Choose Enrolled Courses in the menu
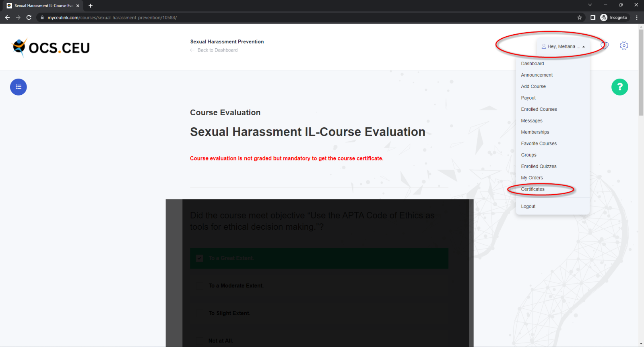Screen dimensions: 644x347 coord(539,109)
